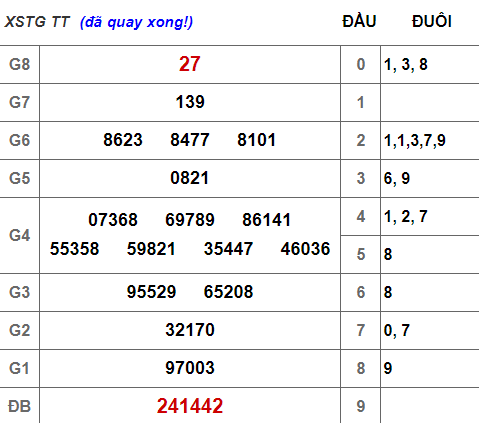Viewport: 479px width, 423px height.
Task: Click the G4 number 86141
Action: click(x=267, y=220)
